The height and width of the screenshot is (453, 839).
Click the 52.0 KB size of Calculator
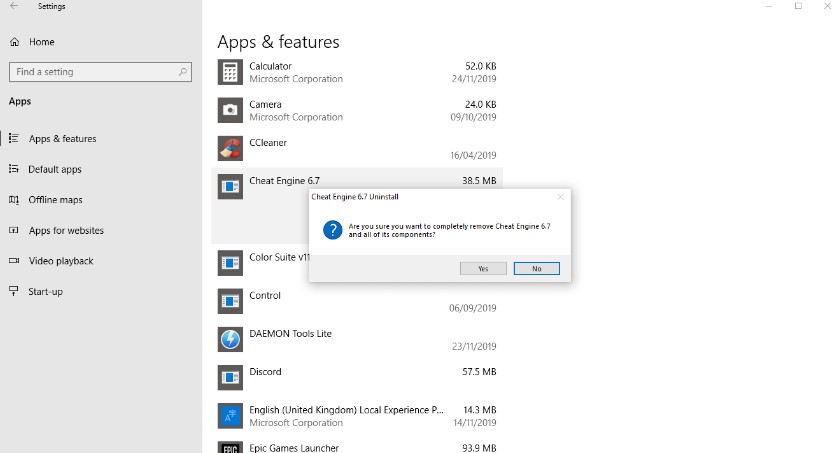[480, 66]
